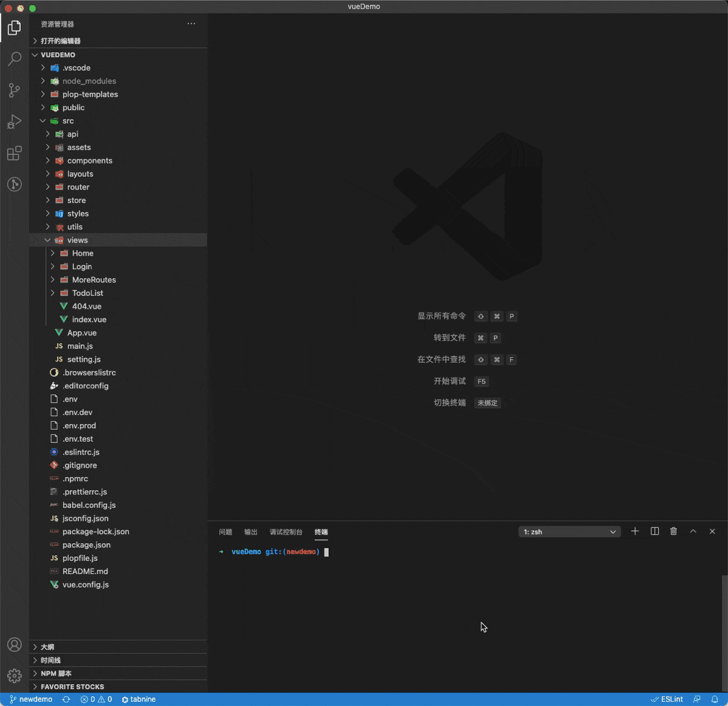Collapse the views folder
Image resolution: width=728 pixels, height=706 pixels.
(118, 240)
